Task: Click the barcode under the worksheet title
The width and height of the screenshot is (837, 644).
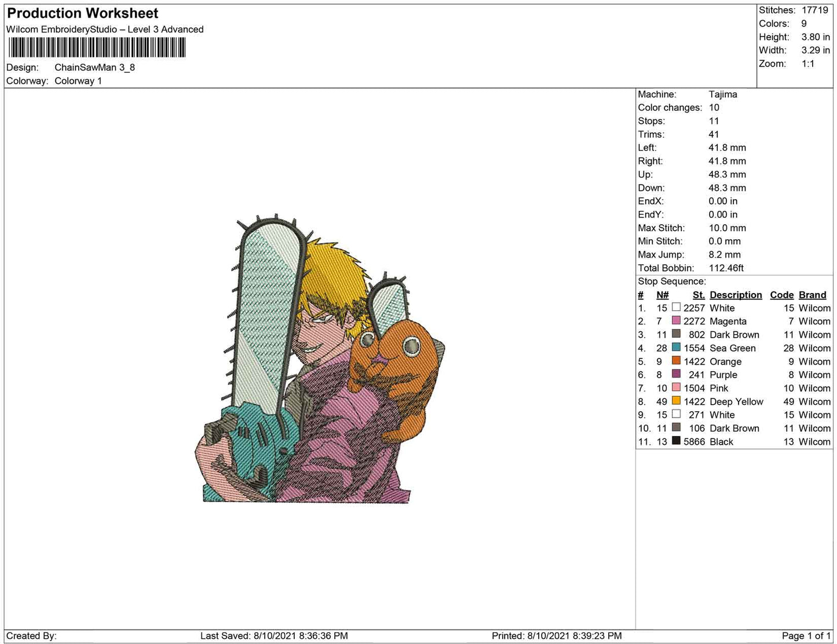Action: 97,47
